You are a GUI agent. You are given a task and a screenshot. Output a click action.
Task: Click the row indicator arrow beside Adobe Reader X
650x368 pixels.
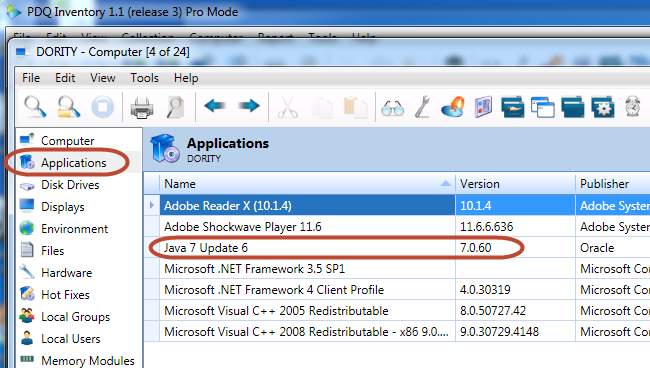152,205
